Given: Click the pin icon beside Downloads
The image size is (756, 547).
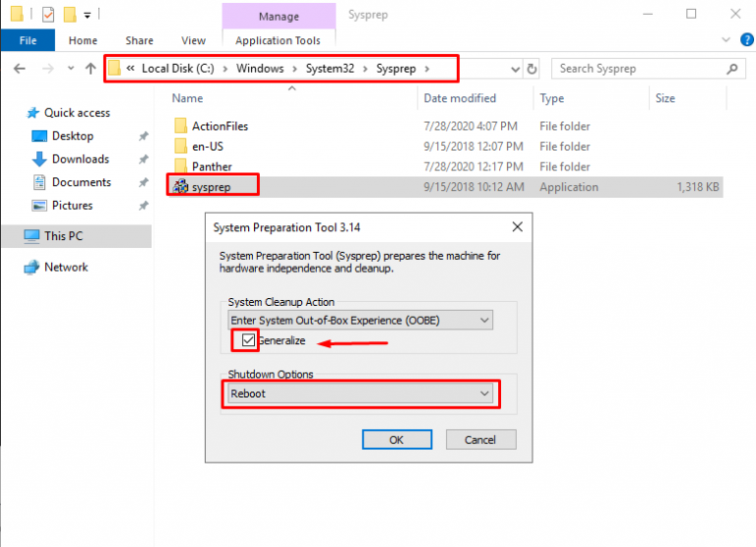Looking at the screenshot, I should click(x=143, y=159).
